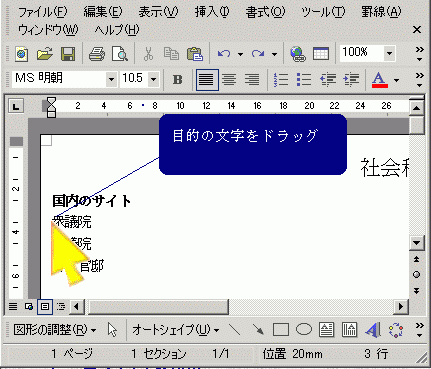Click the Paste clipboard icon
Image resolution: width=431 pixels, height=369 pixels.
coord(195,54)
